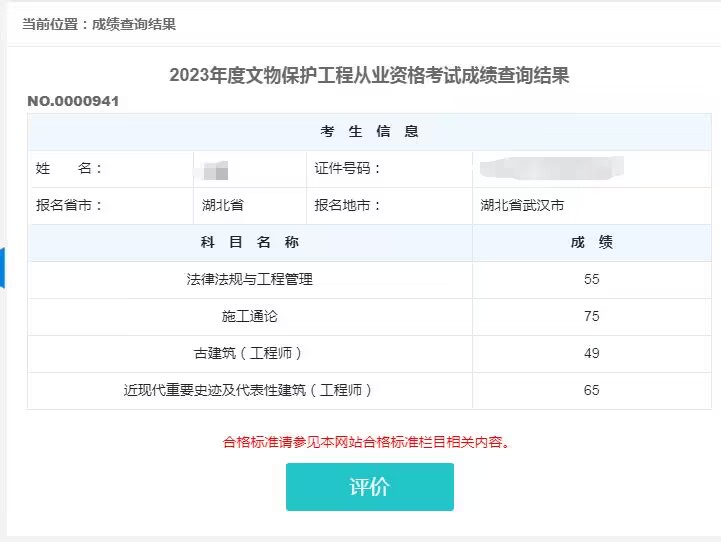Click the score 49 for 古建筑

tap(591, 353)
